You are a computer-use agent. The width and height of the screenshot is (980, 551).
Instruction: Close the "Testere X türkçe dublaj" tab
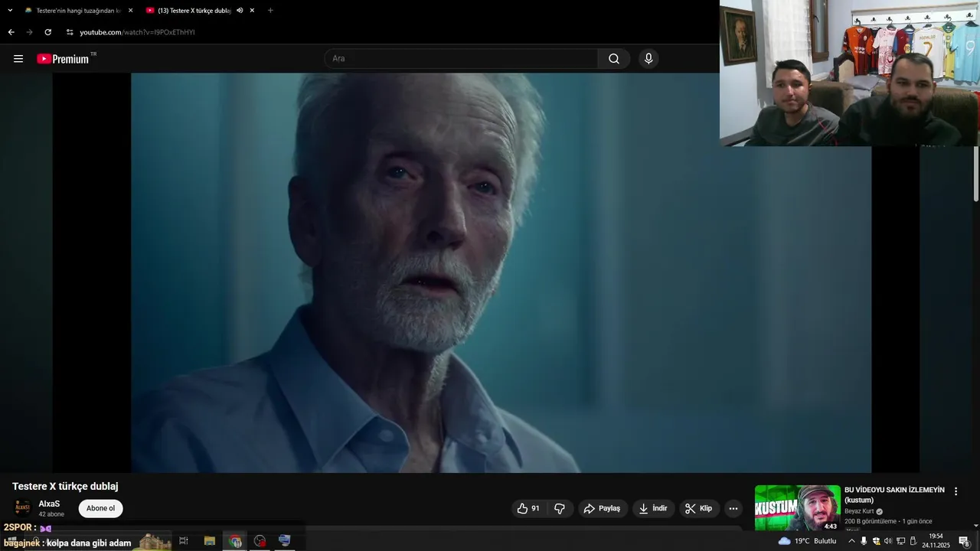(252, 11)
